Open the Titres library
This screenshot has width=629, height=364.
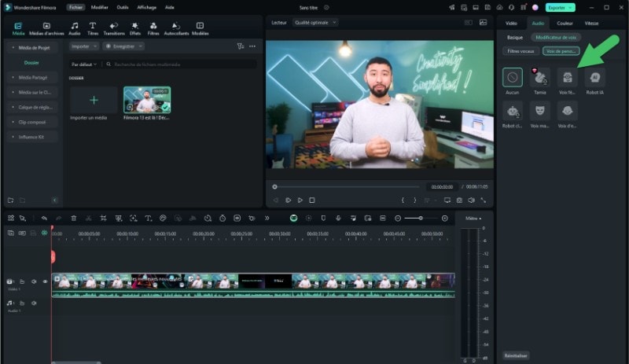click(93, 29)
